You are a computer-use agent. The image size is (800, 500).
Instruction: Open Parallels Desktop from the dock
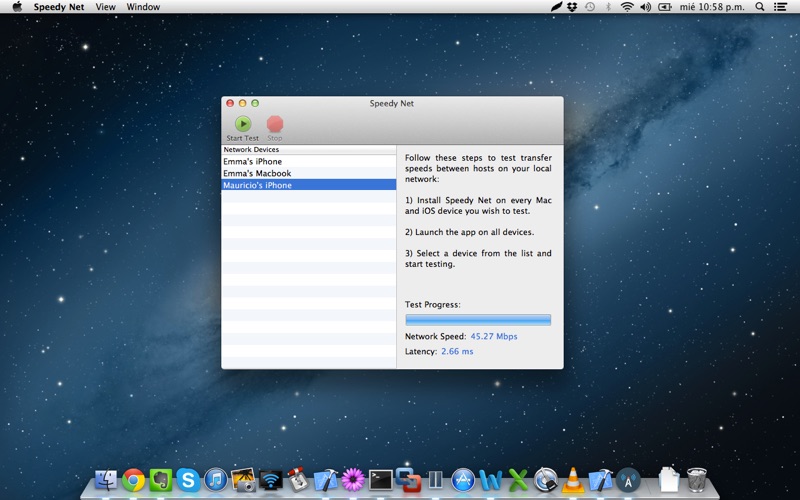pos(435,480)
